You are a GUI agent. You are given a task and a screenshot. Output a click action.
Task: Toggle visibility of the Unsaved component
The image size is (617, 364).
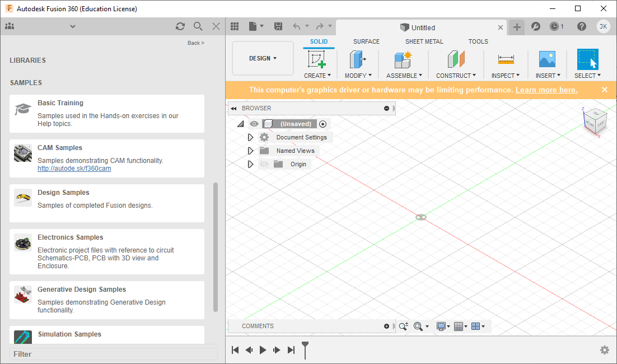(x=254, y=124)
